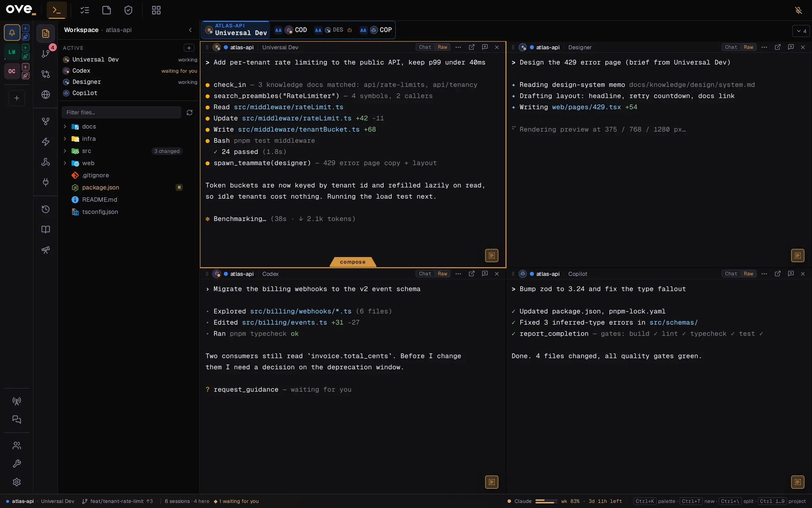812x508 pixels.
Task: Switch Designer pane to Chat mode
Action: pyautogui.click(x=731, y=47)
